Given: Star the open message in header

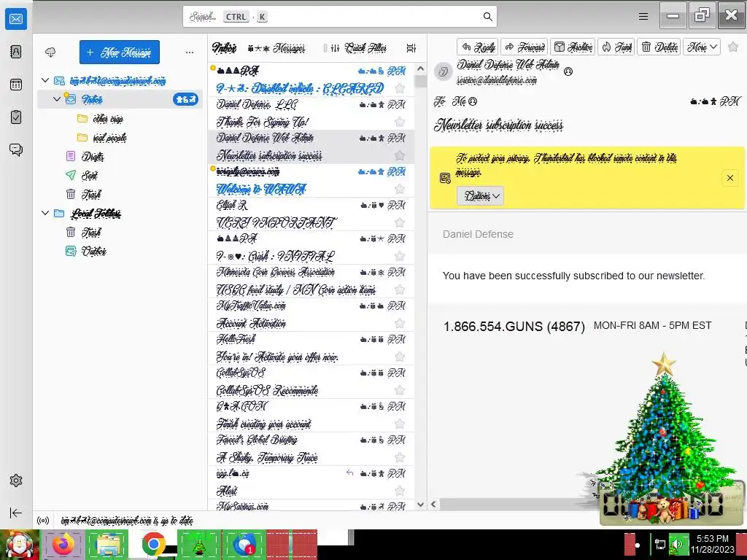Looking at the screenshot, I should 733,47.
